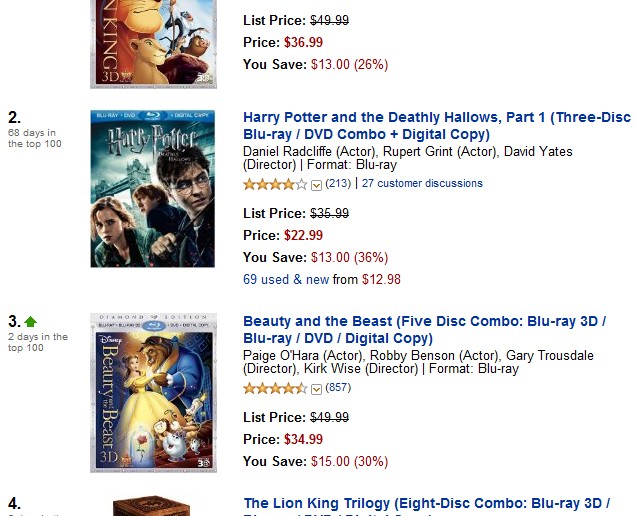Click the Lion King 3D cover thumbnail
637x516 pixels.
click(x=152, y=42)
